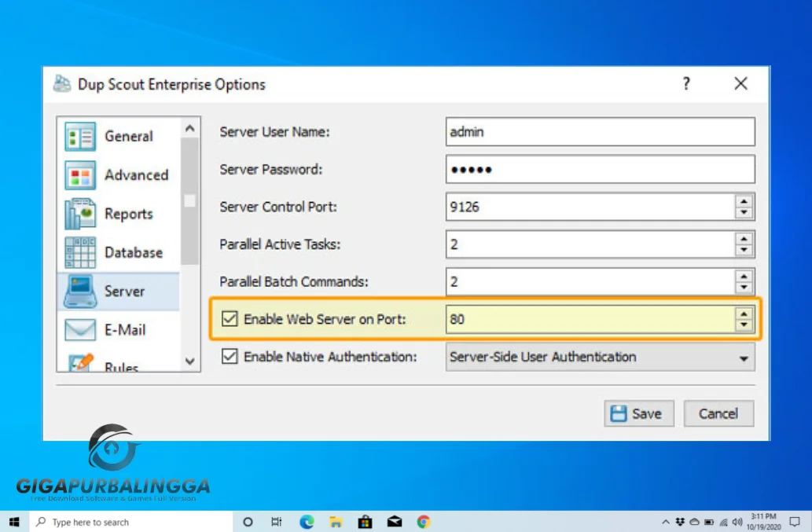Decrease Server Control Port value

(744, 213)
